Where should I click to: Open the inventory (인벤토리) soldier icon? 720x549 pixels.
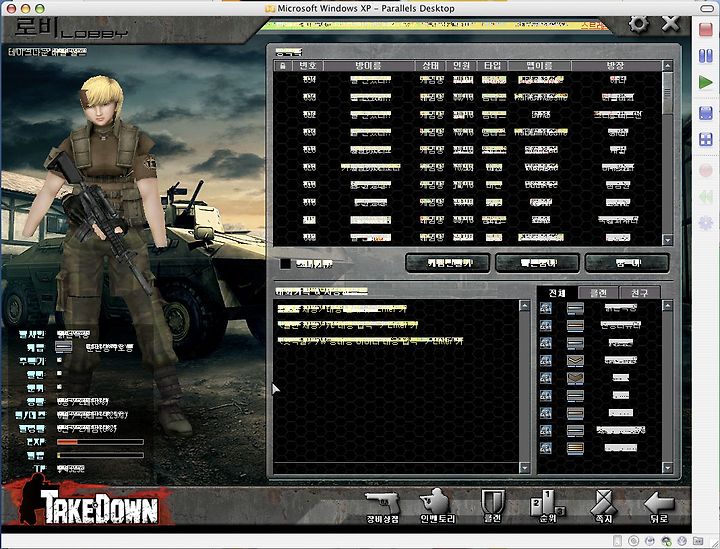click(437, 507)
